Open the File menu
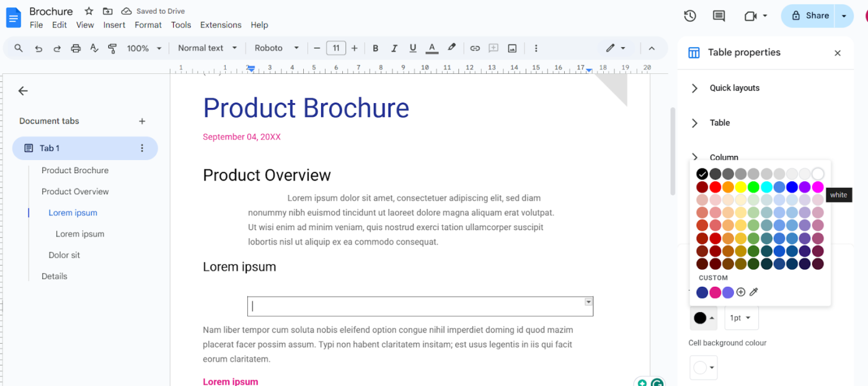Viewport: 868px width, 386px height. tap(36, 25)
